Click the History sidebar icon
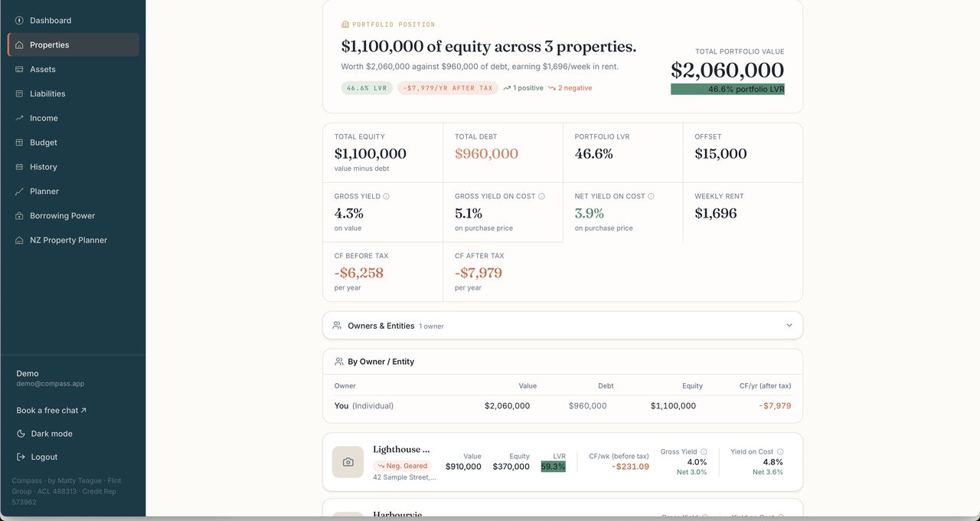 19,167
